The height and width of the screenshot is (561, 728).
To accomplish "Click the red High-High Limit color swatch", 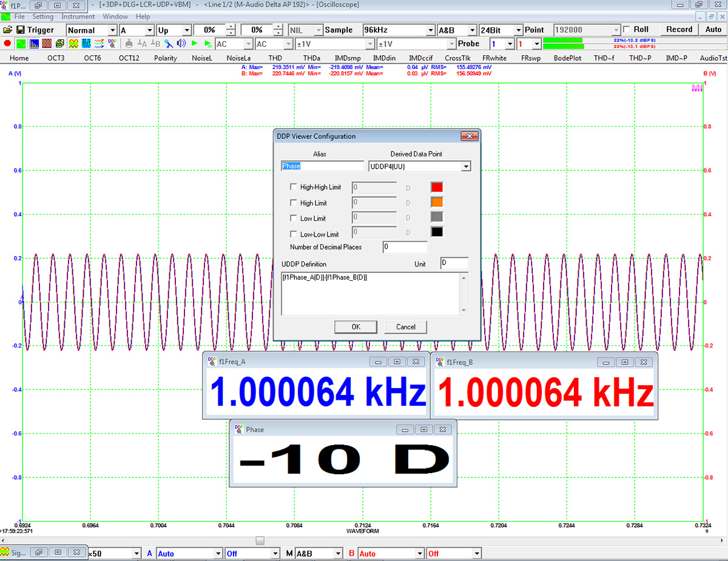I will pyautogui.click(x=437, y=187).
